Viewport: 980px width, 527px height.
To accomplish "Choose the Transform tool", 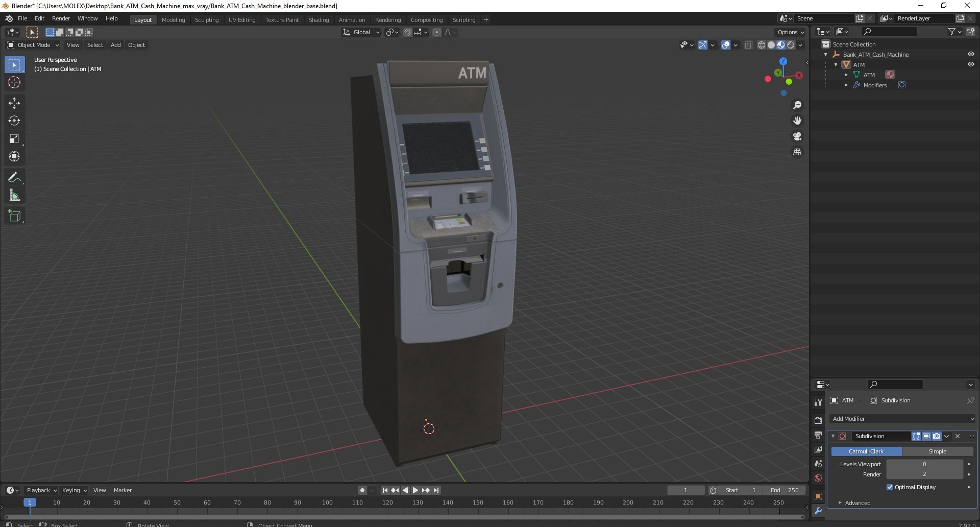I will point(14,157).
